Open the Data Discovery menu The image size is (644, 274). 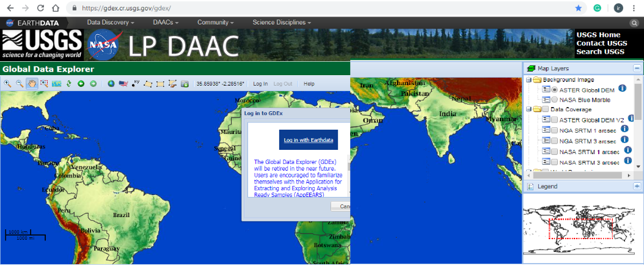(x=111, y=23)
